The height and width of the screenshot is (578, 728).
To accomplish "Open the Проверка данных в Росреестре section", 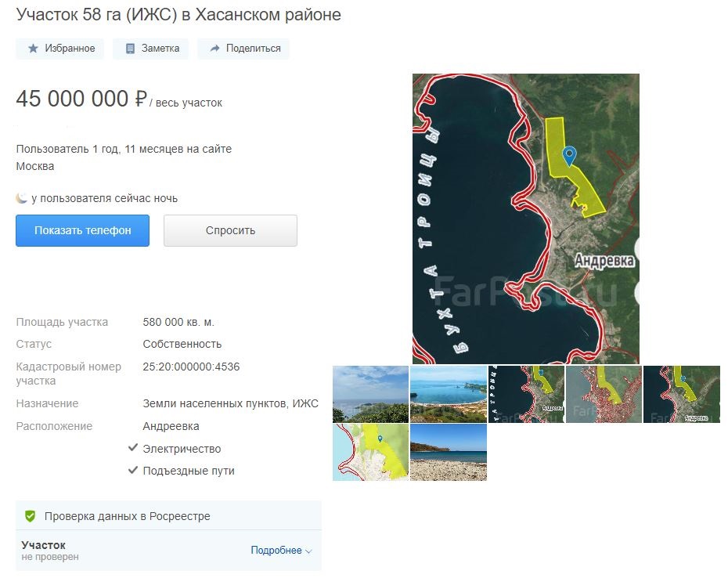I will coord(127,516).
